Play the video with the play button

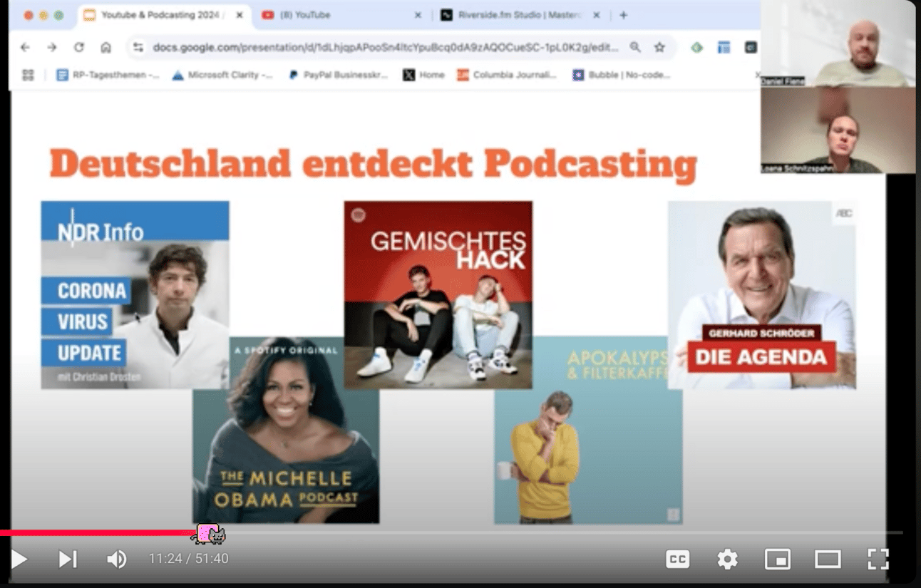19,559
